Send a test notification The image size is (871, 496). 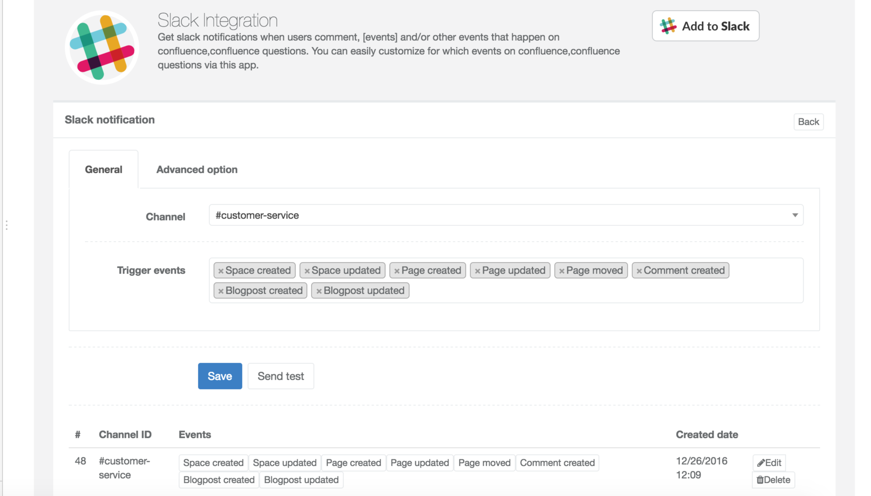coord(281,376)
